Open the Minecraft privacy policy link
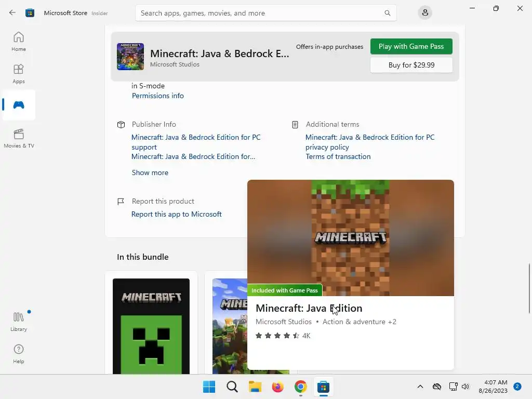This screenshot has height=399, width=532. pyautogui.click(x=370, y=142)
